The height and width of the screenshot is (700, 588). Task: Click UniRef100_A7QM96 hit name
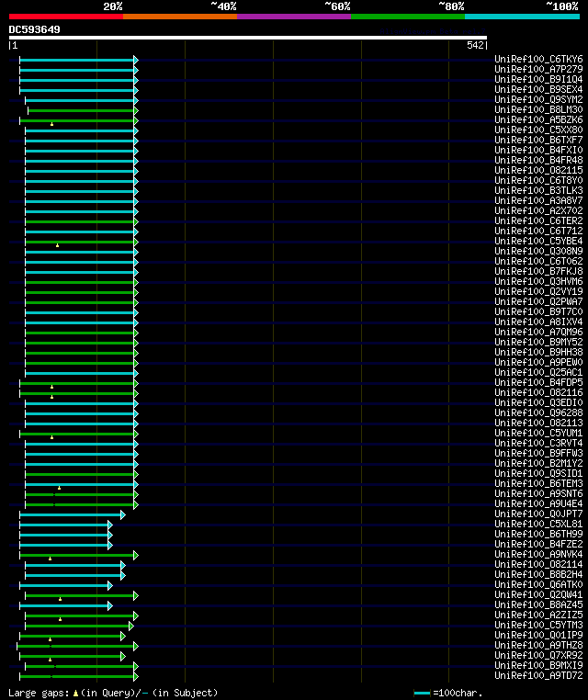(538, 332)
